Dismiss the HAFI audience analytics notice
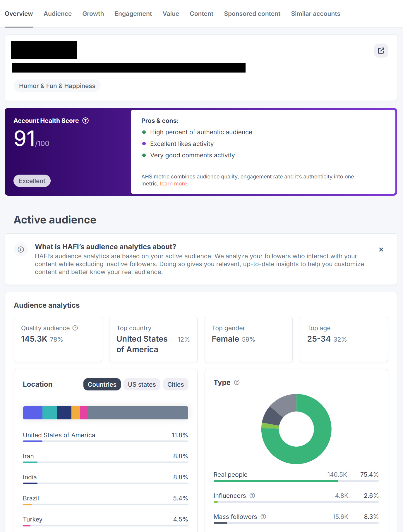 coord(381,249)
